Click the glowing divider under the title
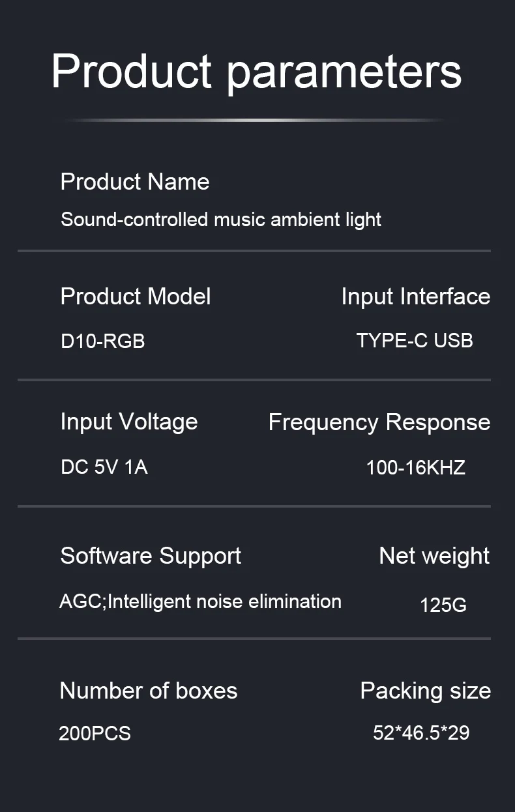Viewport: 515px width, 812px height. point(254,121)
